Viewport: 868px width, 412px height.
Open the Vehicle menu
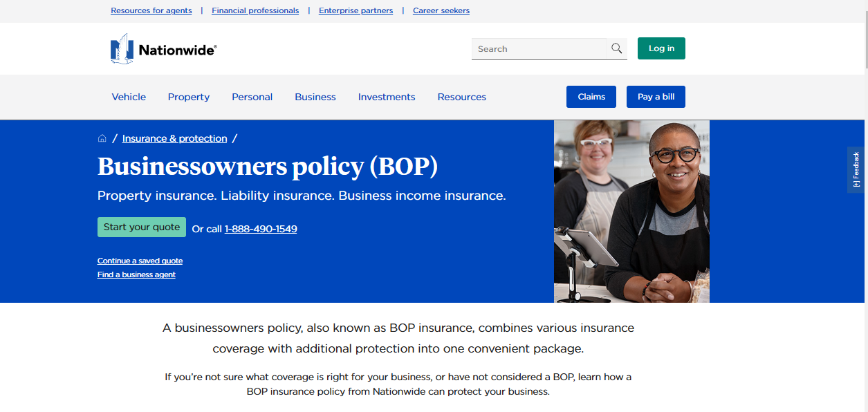point(129,97)
